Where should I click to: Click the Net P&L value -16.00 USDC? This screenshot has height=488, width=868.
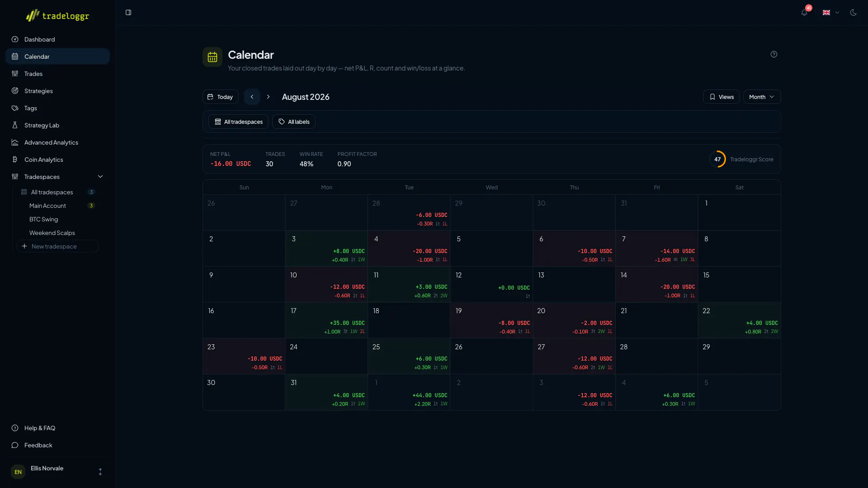231,164
